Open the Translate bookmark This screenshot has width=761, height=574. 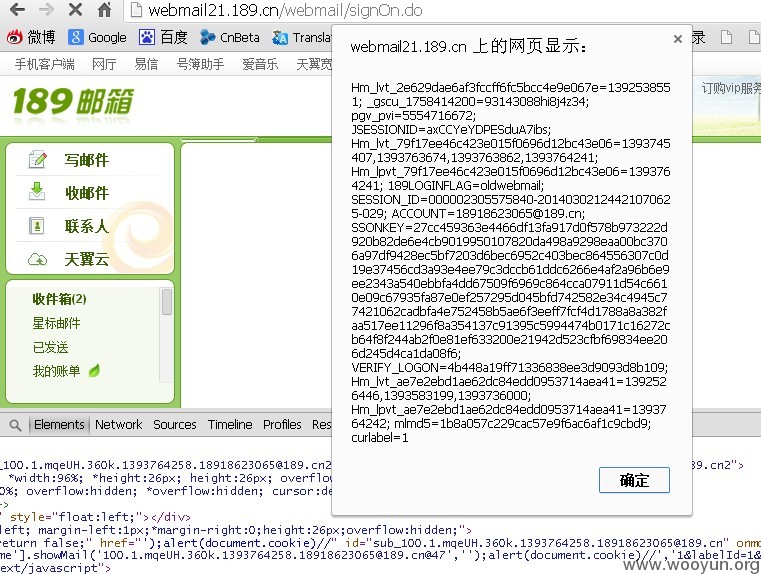[x=302, y=37]
